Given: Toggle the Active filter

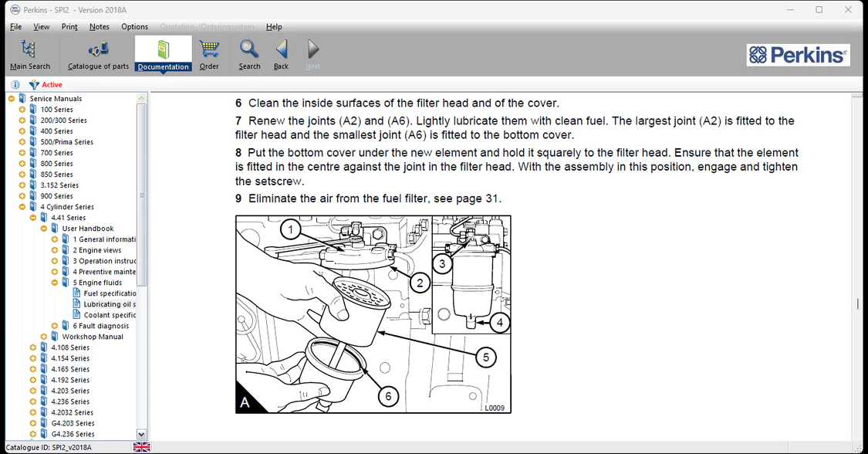Looking at the screenshot, I should [46, 85].
